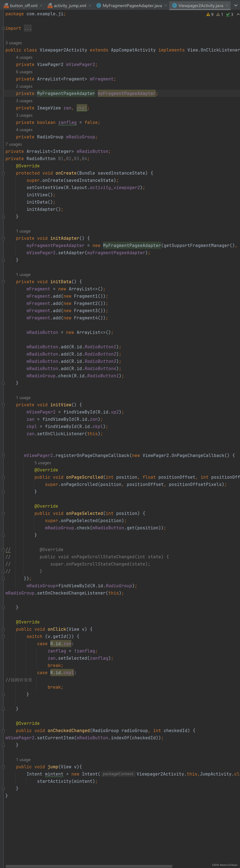Click the Java class icon on MyFragmentPageeAdapter tab
240x868 pixels.
(99, 5)
